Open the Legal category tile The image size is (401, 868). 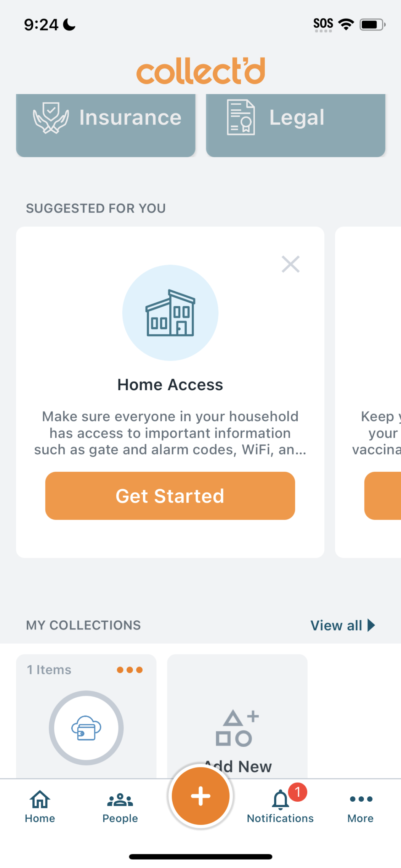[295, 125]
